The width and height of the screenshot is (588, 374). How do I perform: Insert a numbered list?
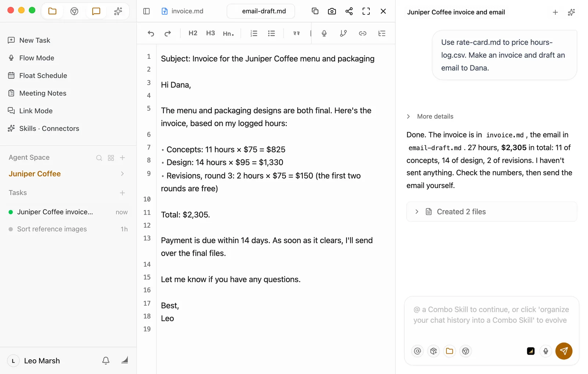coord(254,33)
